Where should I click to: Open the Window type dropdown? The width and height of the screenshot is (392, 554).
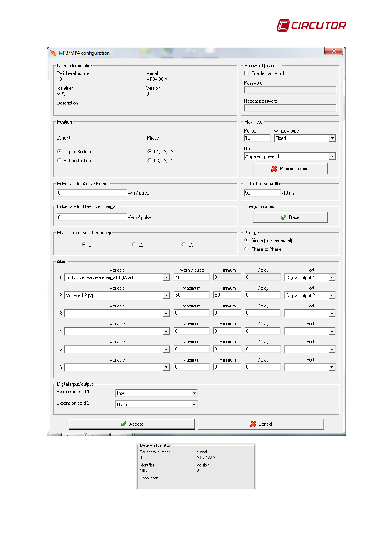click(x=332, y=138)
